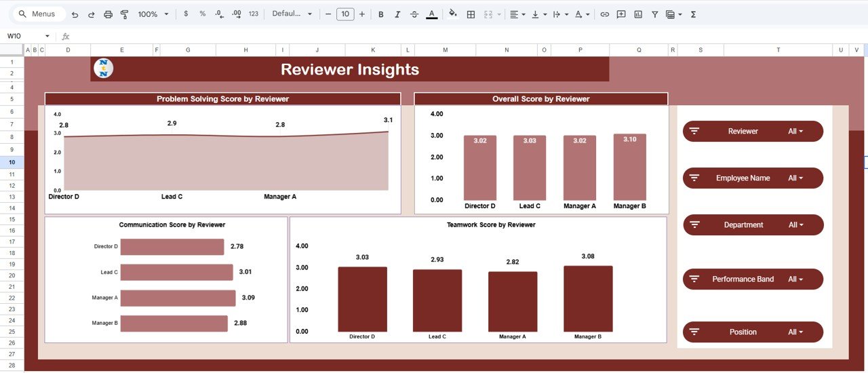Click Employee Name slicer filter icon
The width and height of the screenshot is (868, 373).
(x=694, y=178)
